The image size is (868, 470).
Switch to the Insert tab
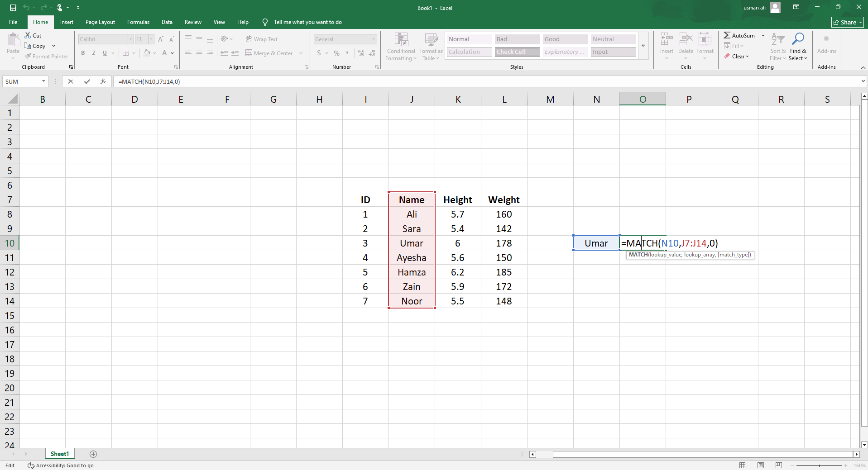pos(67,22)
